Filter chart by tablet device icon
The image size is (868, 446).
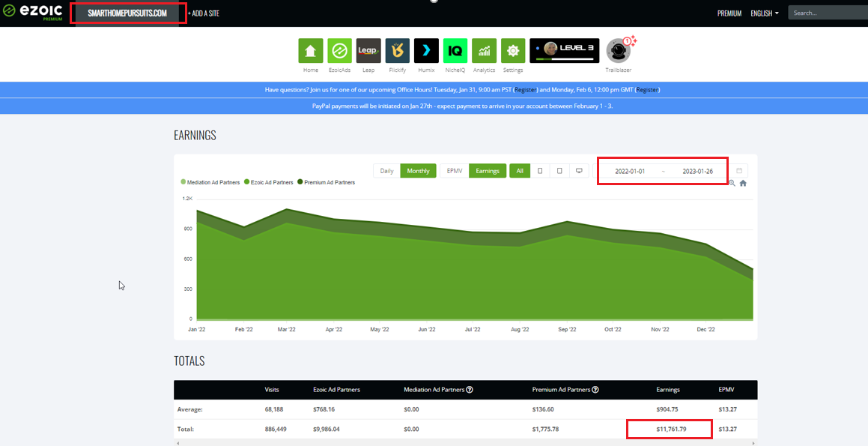coord(559,171)
